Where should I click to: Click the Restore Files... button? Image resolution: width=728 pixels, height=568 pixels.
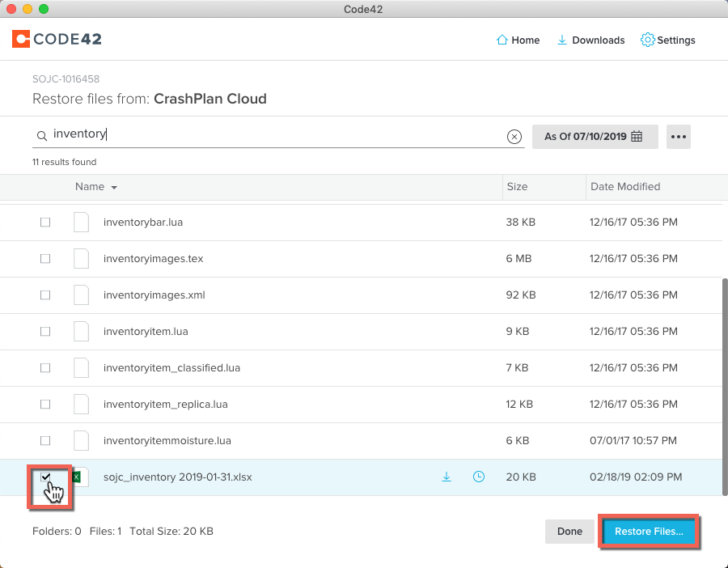pos(649,532)
